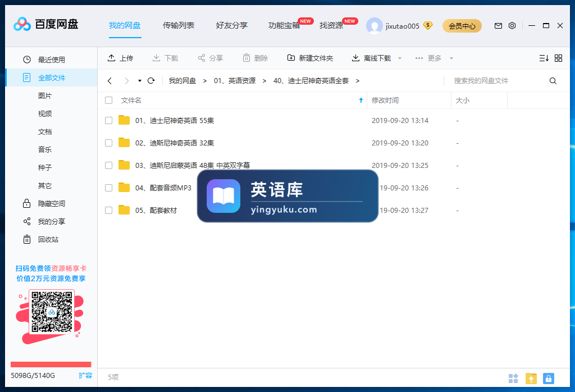Toggle the select-all checkbox in header

(108, 100)
